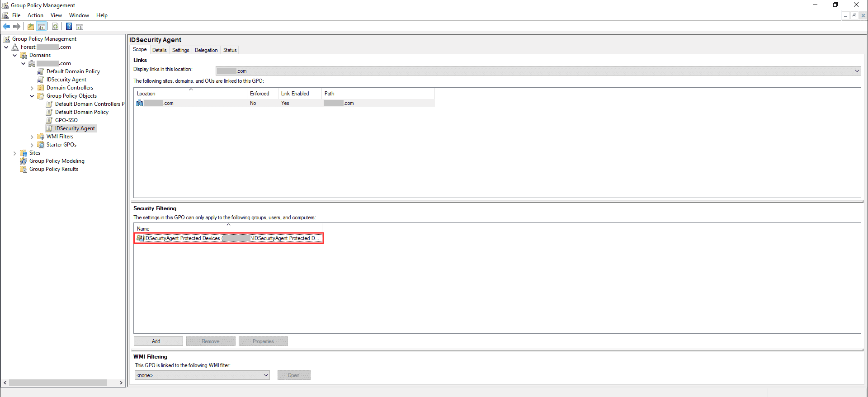Click the Forest triangle icon in the tree
868x397 pixels.
pos(15,47)
